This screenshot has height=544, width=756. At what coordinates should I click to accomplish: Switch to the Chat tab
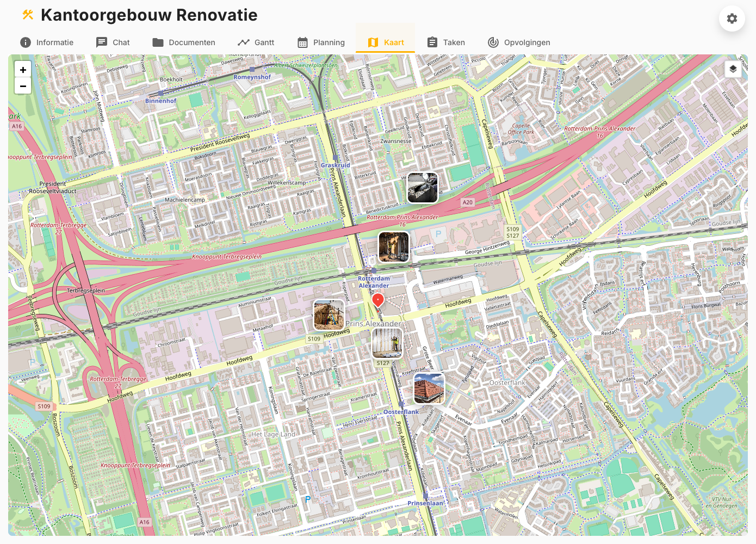tap(113, 42)
